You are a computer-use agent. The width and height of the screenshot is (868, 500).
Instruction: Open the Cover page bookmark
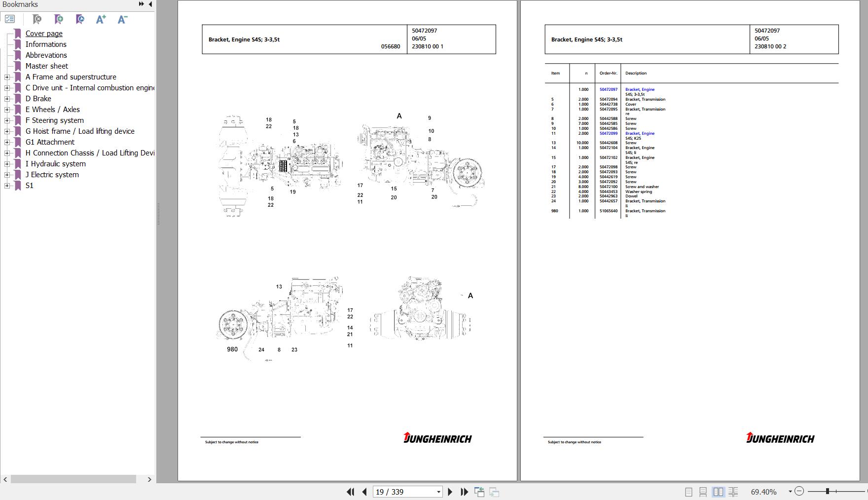(44, 34)
